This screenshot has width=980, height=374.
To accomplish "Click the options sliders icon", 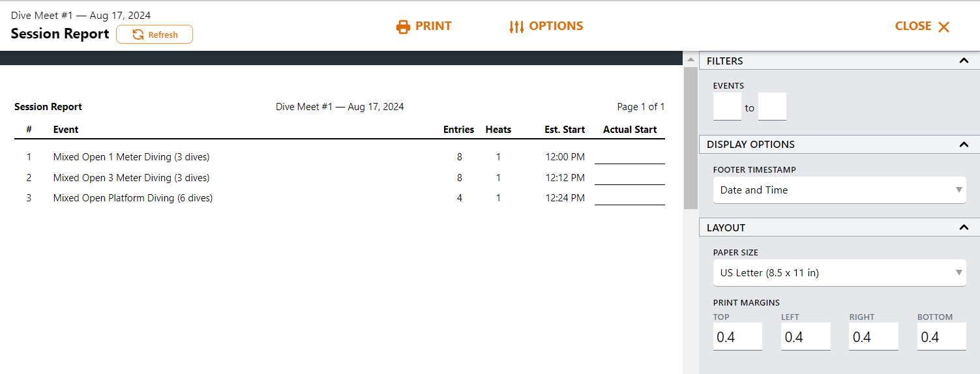I will 516,27.
